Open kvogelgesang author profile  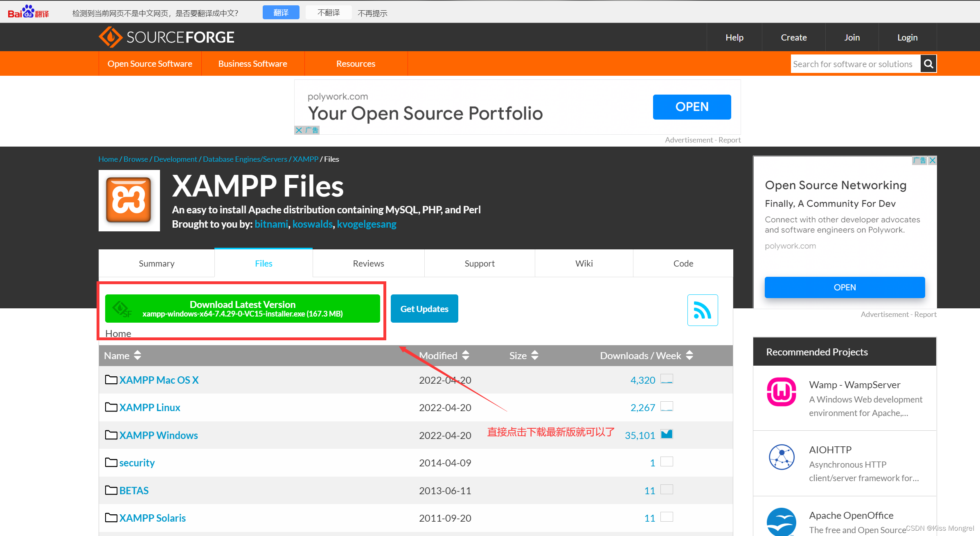tap(367, 224)
